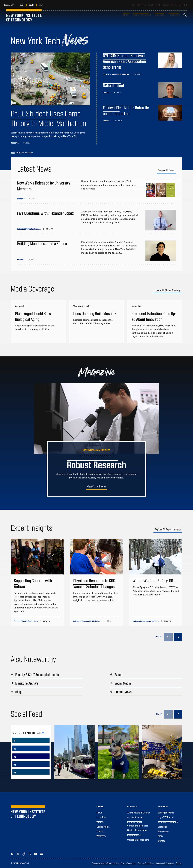This screenshot has height=868, width=193.
Task: Open the Instagram icon in footer
Action: (18, 854)
